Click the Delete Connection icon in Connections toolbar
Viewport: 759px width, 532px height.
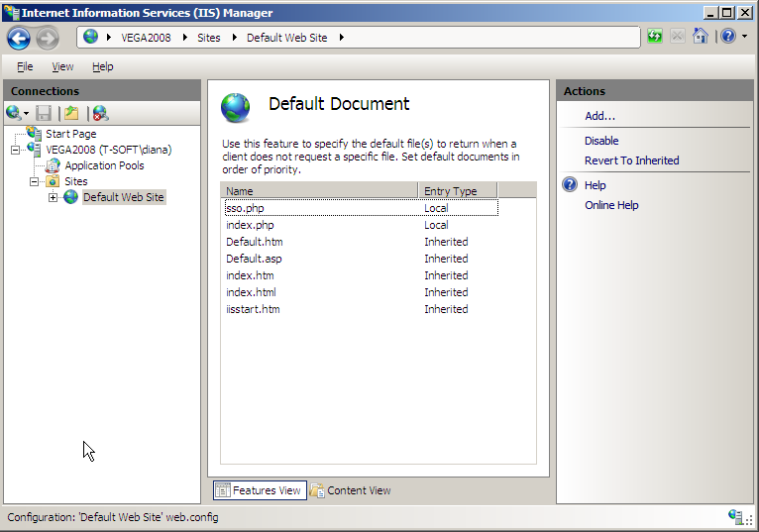click(100, 113)
